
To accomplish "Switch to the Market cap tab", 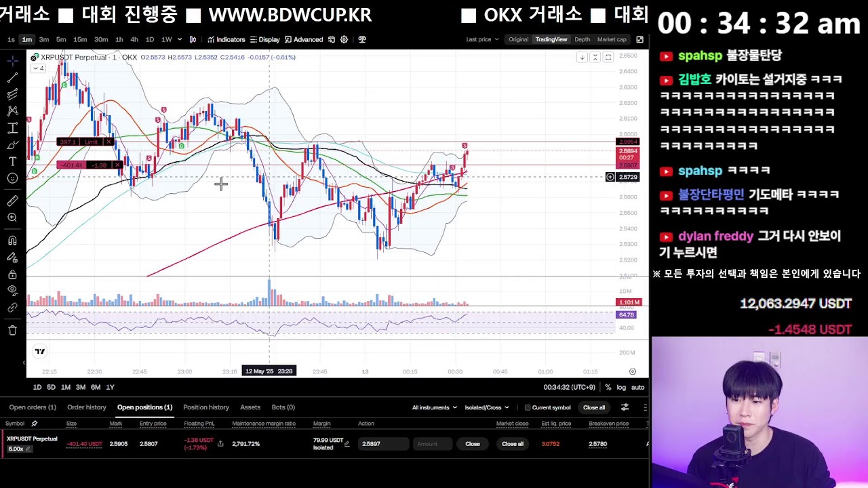I will tap(612, 39).
